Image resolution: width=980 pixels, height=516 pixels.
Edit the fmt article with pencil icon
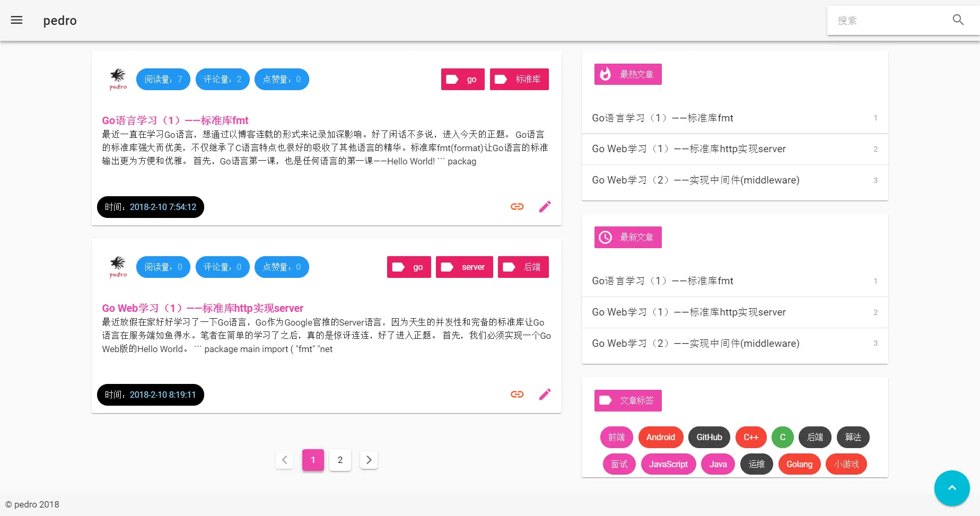pos(545,206)
